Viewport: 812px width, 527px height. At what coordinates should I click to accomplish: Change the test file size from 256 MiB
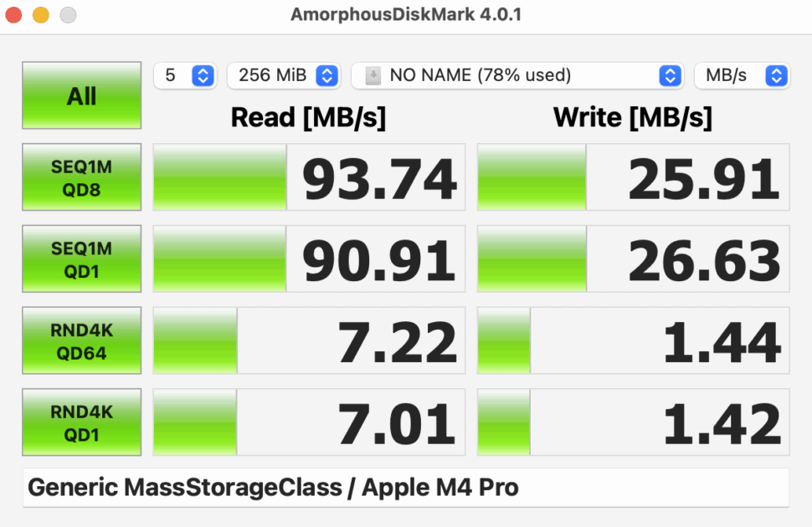[285, 74]
